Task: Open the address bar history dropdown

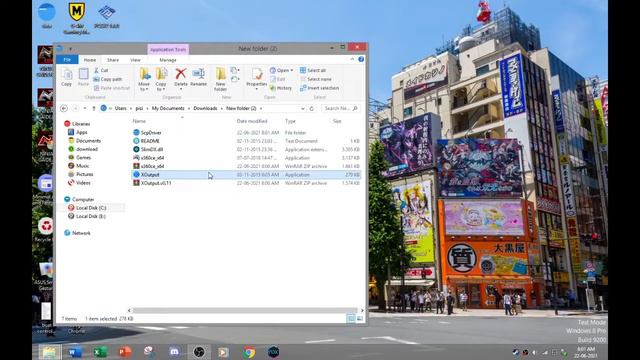Action: point(303,109)
